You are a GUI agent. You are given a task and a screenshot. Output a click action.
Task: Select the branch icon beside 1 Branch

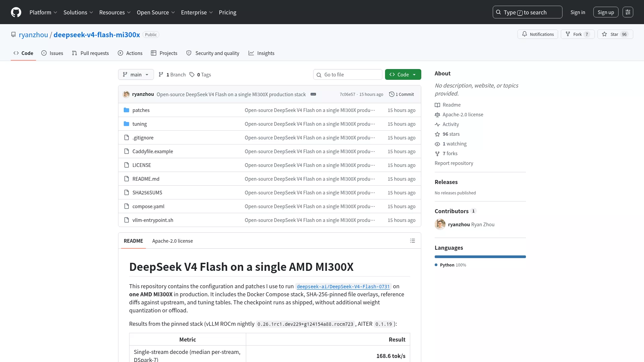161,75
